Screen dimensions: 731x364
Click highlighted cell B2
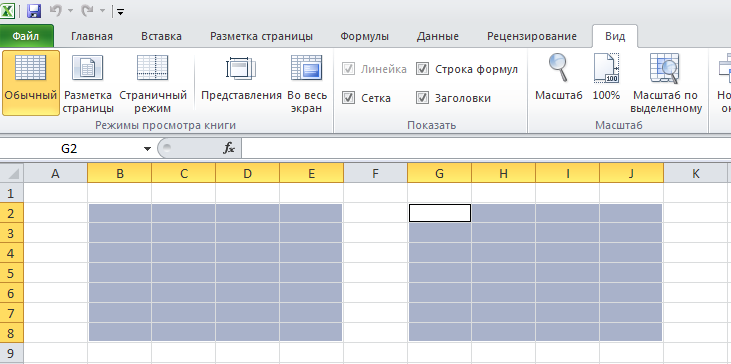click(x=120, y=213)
